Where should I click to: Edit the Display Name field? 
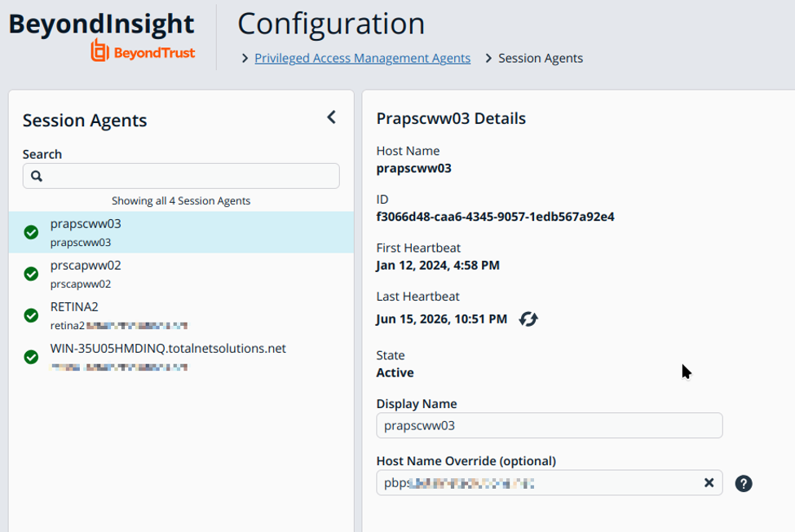549,425
